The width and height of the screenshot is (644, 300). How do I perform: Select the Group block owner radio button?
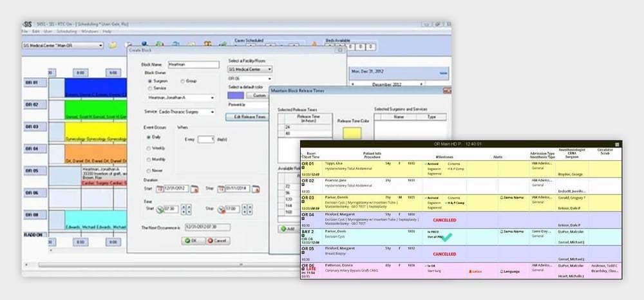pyautogui.click(x=182, y=81)
